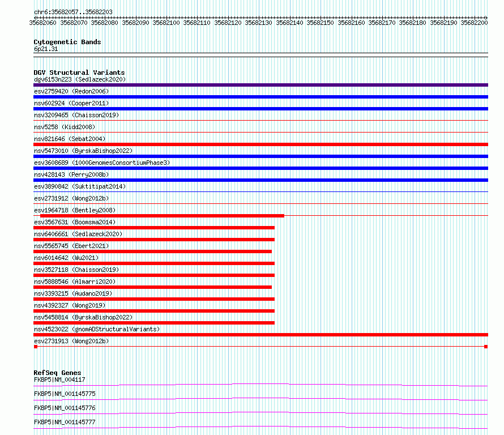
Task: Click ruler position 35682060
Action: pyautogui.click(x=42, y=23)
